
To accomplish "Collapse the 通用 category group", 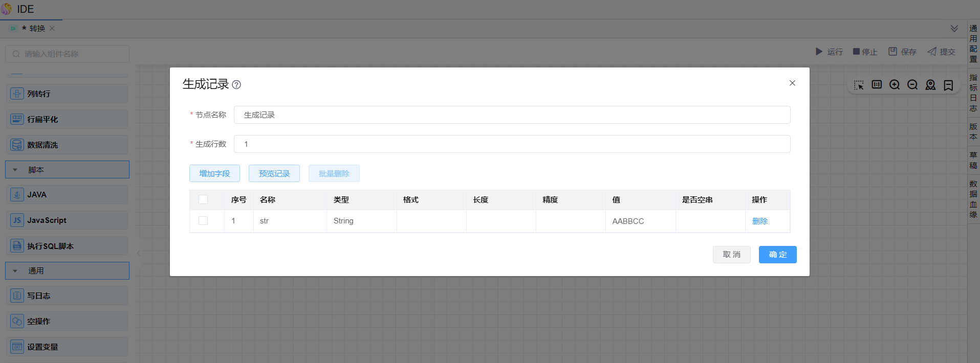I will point(15,271).
